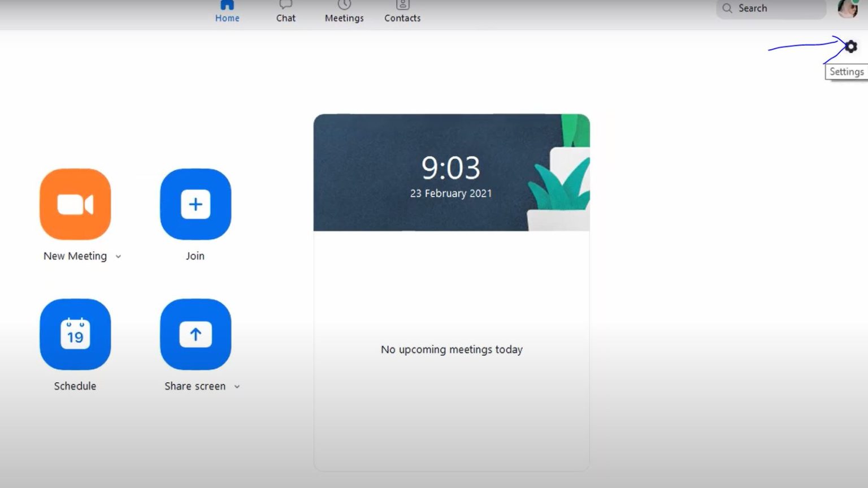Select the Contacts icon
Viewport: 868px width, 488px height.
[402, 6]
